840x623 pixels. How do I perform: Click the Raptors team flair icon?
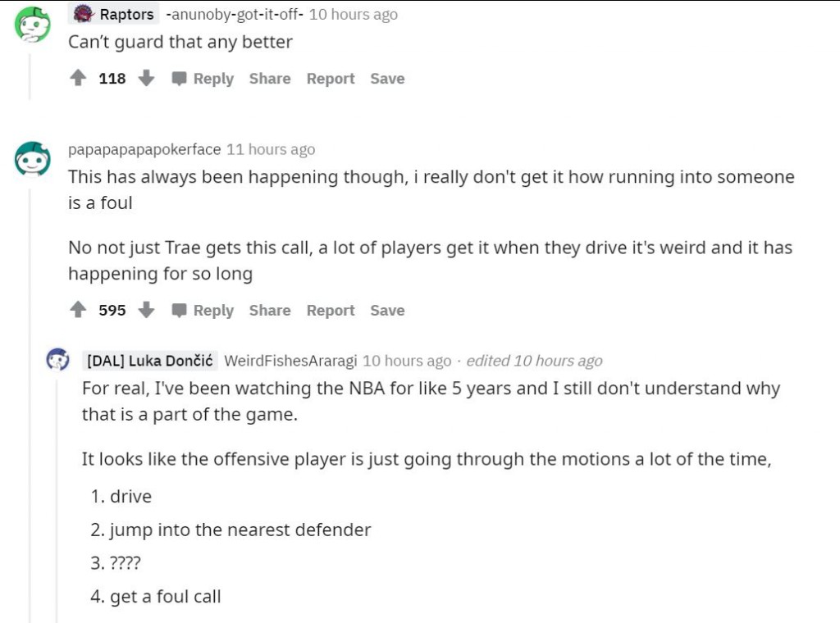(x=83, y=14)
